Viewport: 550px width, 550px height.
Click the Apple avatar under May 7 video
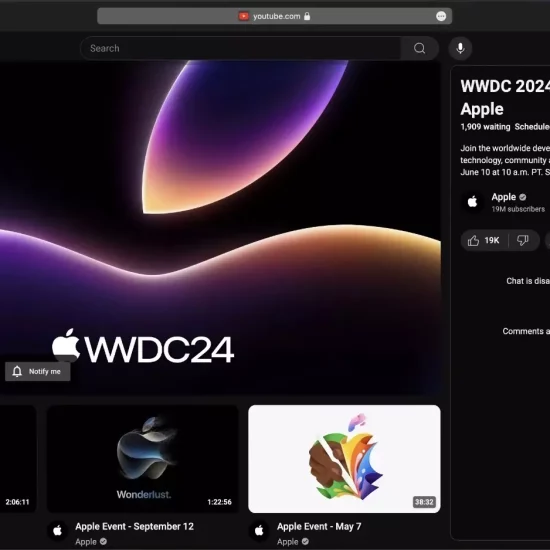click(259, 531)
